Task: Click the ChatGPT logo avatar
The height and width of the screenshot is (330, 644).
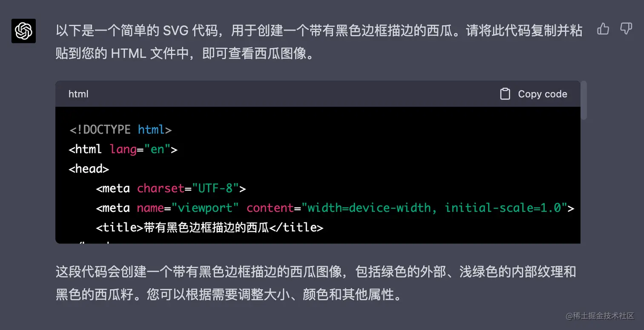Action: point(23,31)
